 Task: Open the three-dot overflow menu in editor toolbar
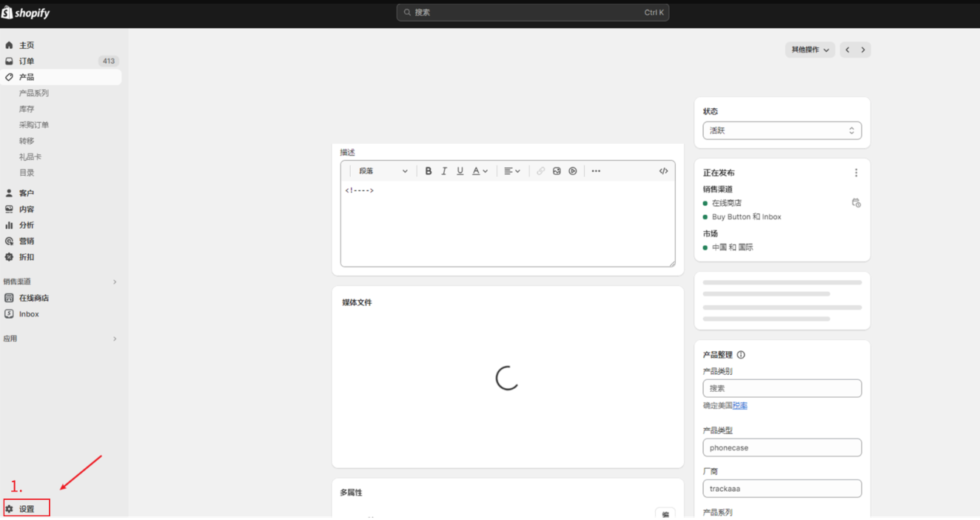pyautogui.click(x=596, y=171)
